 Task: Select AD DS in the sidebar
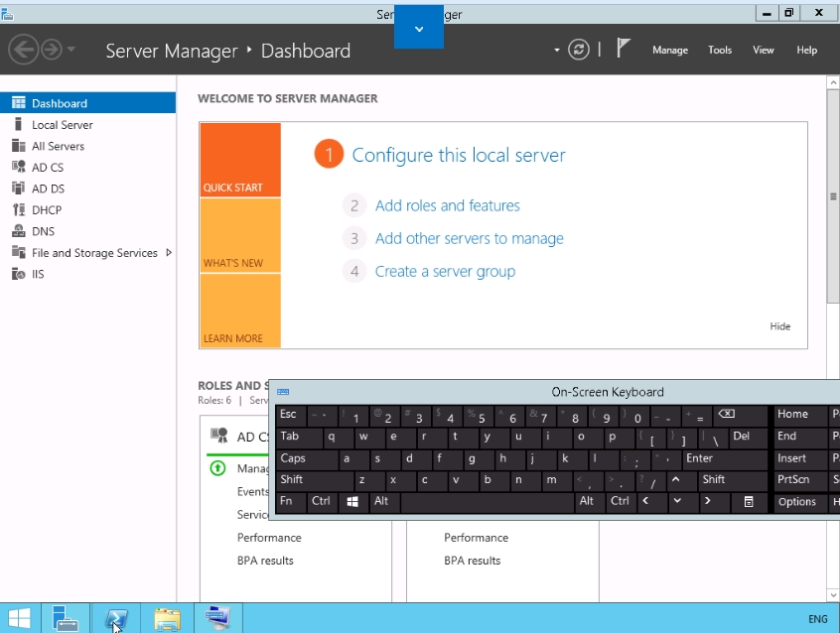click(48, 189)
